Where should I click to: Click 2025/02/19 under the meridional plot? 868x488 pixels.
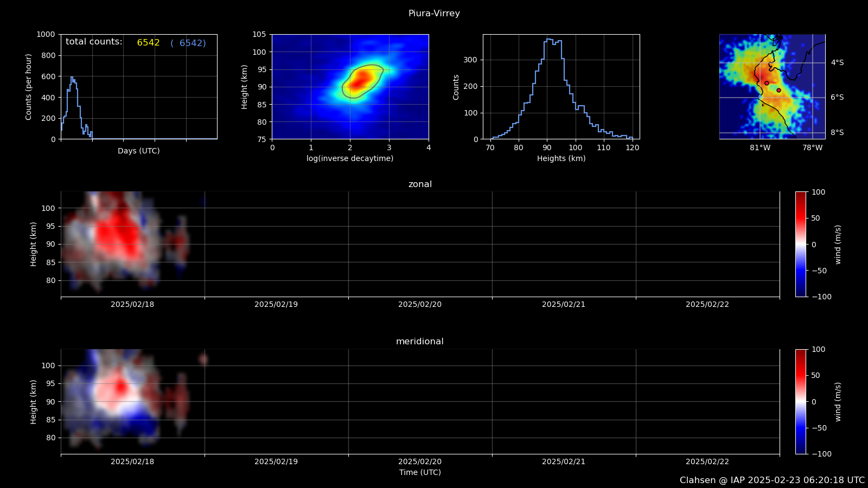(276, 462)
